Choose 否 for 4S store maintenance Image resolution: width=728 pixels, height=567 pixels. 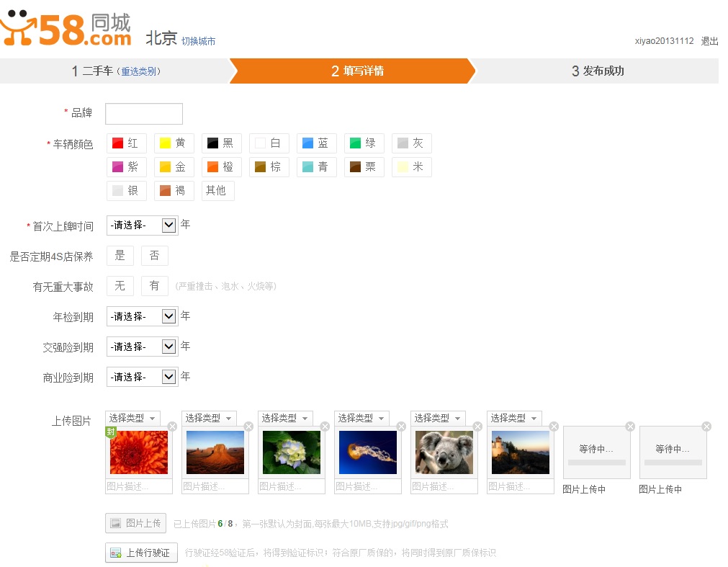[x=154, y=256]
